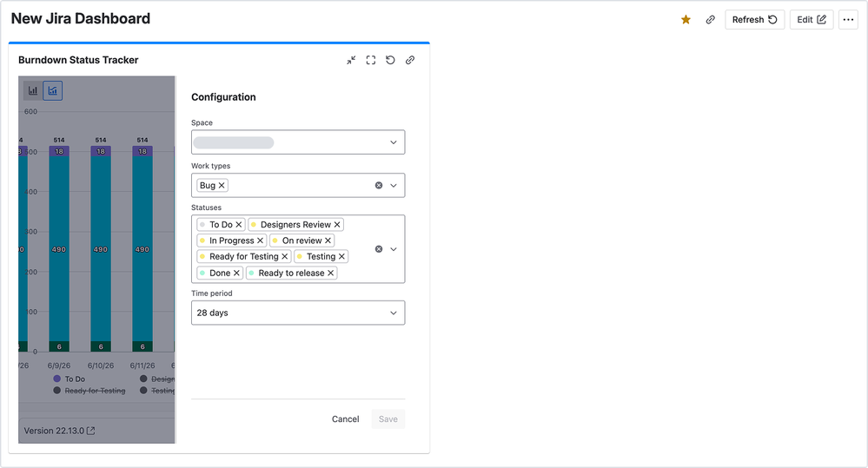Switch to simple bar chart view

[x=33, y=90]
